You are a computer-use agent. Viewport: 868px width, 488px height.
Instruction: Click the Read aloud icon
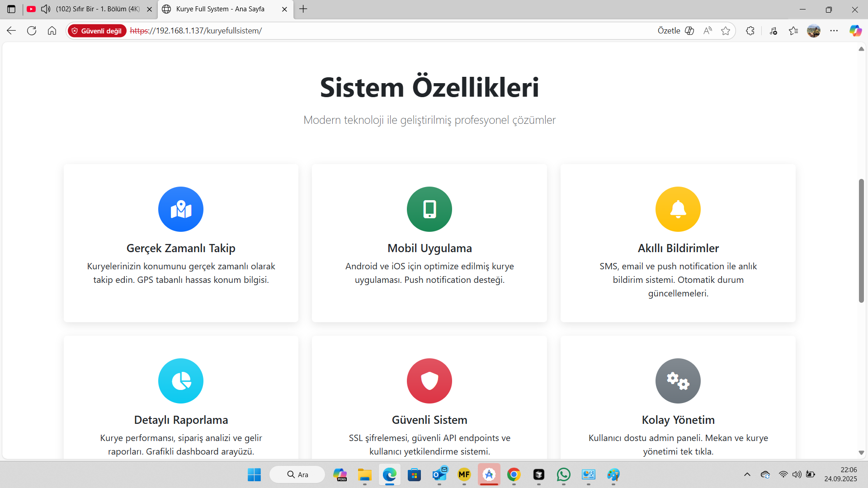[708, 31]
